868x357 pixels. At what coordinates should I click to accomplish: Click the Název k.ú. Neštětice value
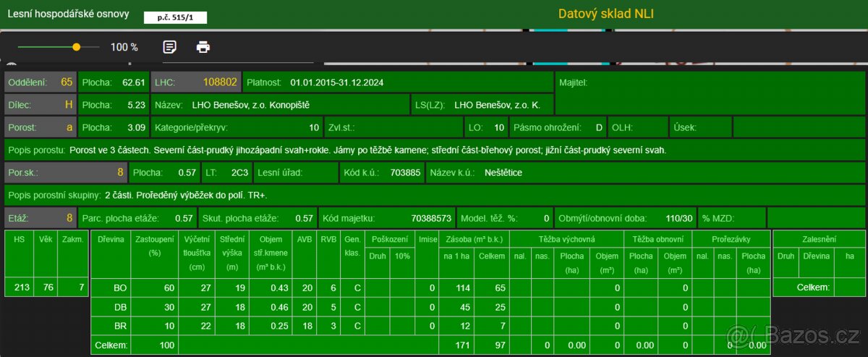click(503, 173)
